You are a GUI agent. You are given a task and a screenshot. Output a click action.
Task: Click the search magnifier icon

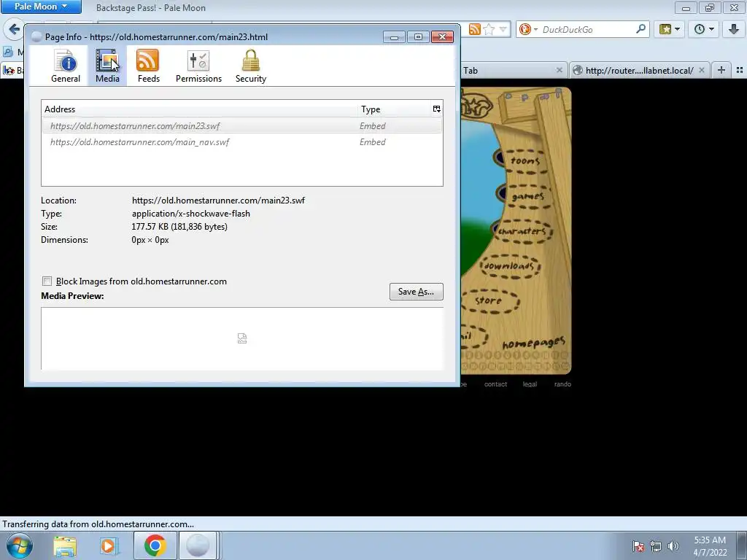(x=640, y=29)
